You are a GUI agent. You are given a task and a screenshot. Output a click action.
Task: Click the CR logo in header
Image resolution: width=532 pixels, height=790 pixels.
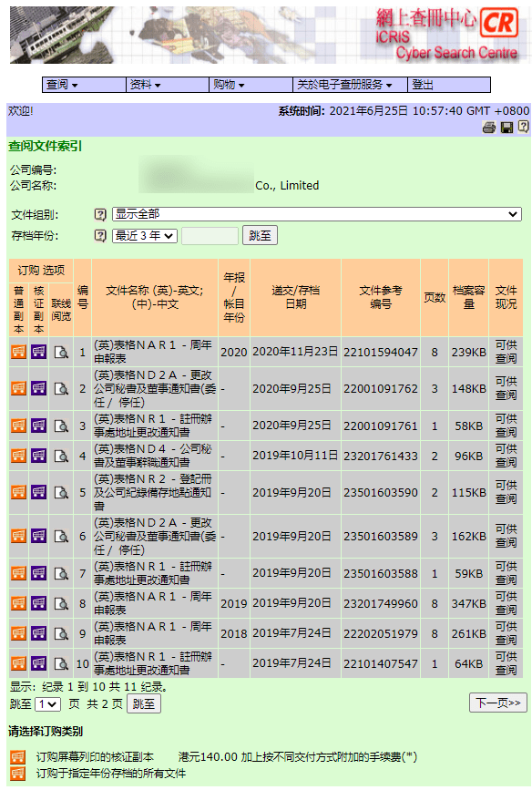tap(499, 23)
